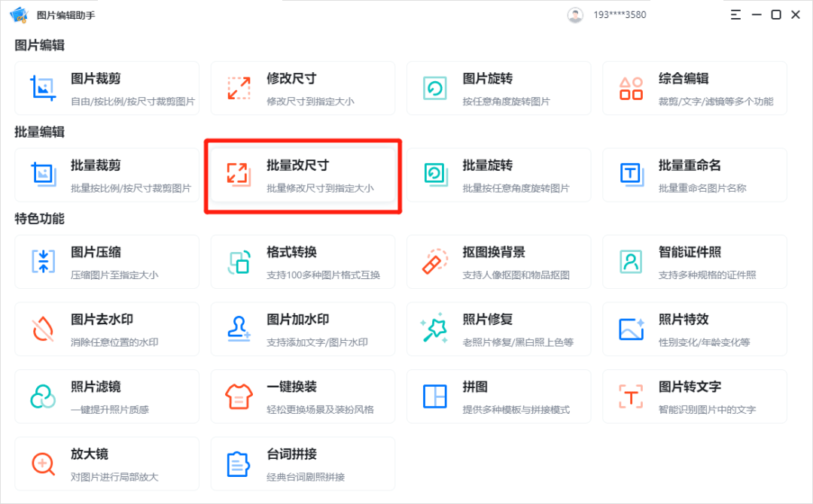Select the 批量旋转 batch rotate tool
The image size is (813, 504).
(498, 175)
